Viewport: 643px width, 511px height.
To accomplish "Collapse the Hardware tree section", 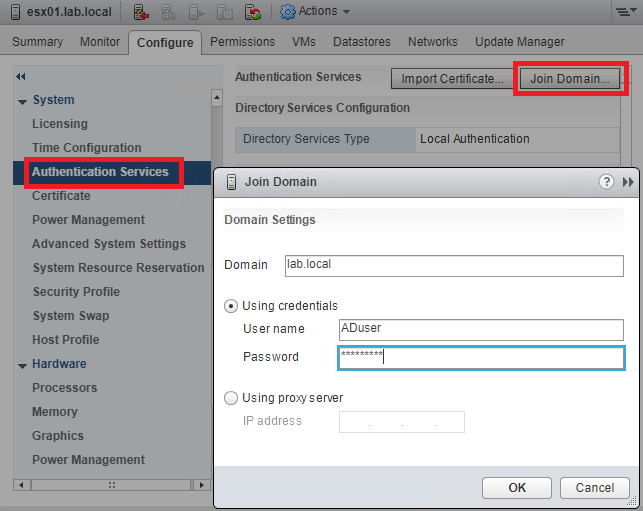I will [x=23, y=365].
